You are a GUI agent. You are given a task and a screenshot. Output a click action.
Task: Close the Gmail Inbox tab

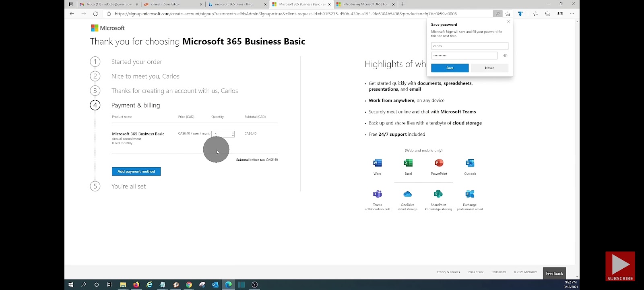click(x=137, y=4)
